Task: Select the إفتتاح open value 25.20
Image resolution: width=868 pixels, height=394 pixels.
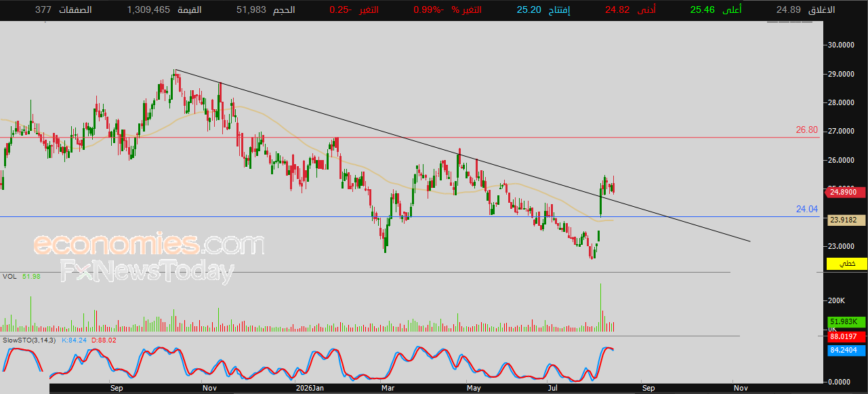Action: (x=530, y=10)
